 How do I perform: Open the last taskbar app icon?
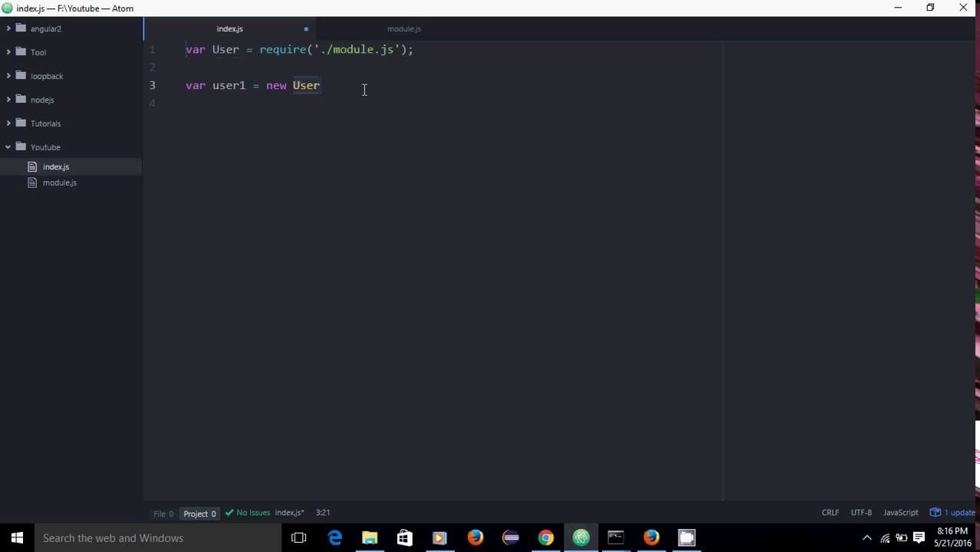[686, 538]
